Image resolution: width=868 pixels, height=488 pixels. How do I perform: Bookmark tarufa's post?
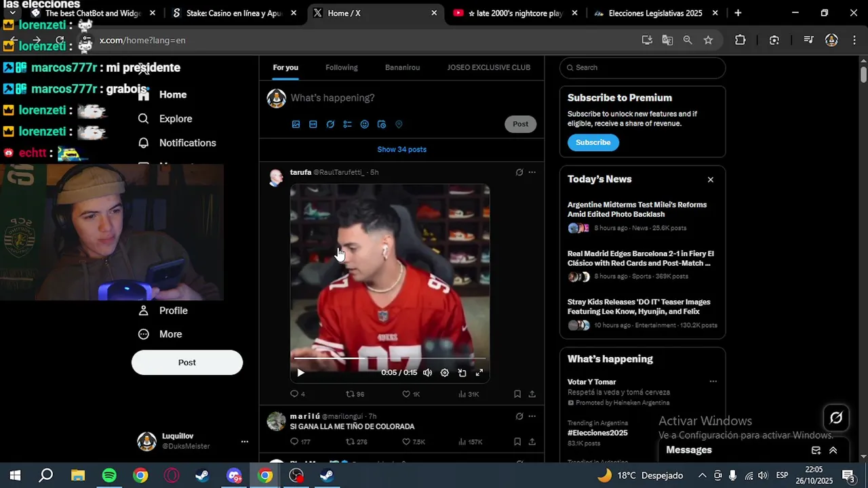[517, 394]
